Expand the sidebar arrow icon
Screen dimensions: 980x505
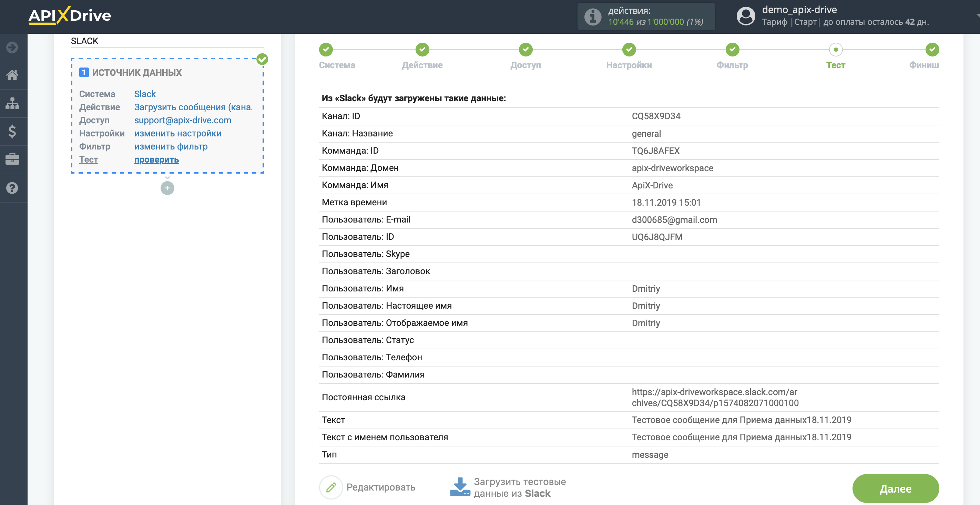coord(12,48)
